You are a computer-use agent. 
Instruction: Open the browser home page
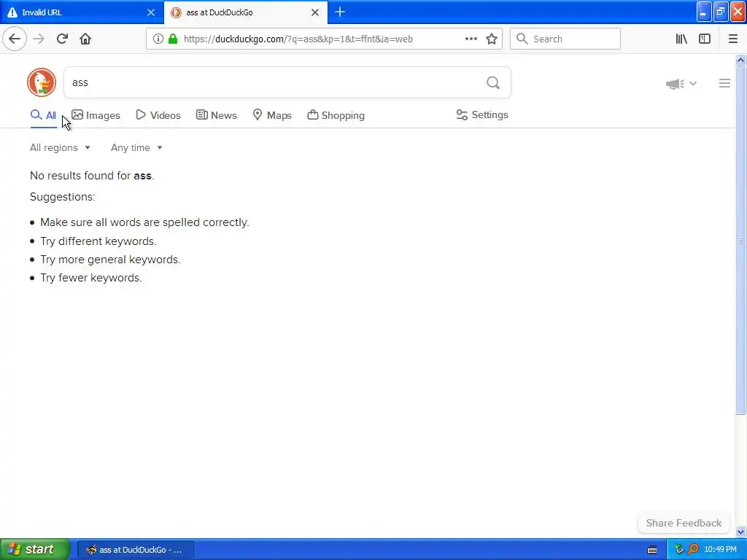[x=85, y=39]
